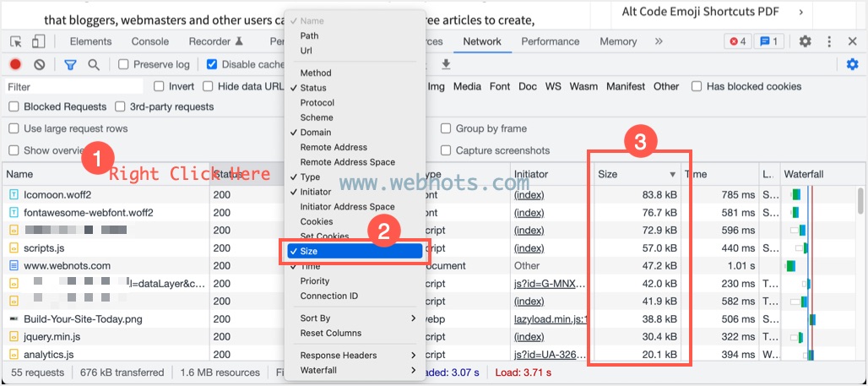This screenshot has height=386, width=868.
Task: Enable Use large request rows
Action: click(x=14, y=128)
